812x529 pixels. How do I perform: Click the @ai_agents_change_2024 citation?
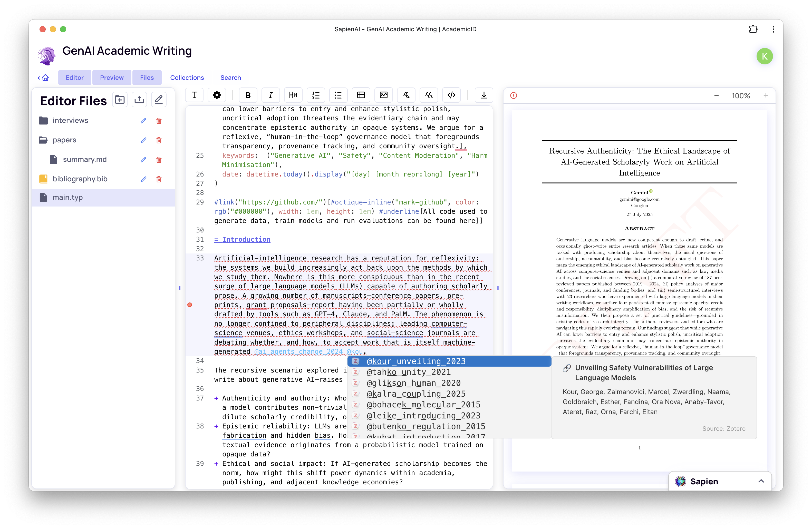point(298,352)
